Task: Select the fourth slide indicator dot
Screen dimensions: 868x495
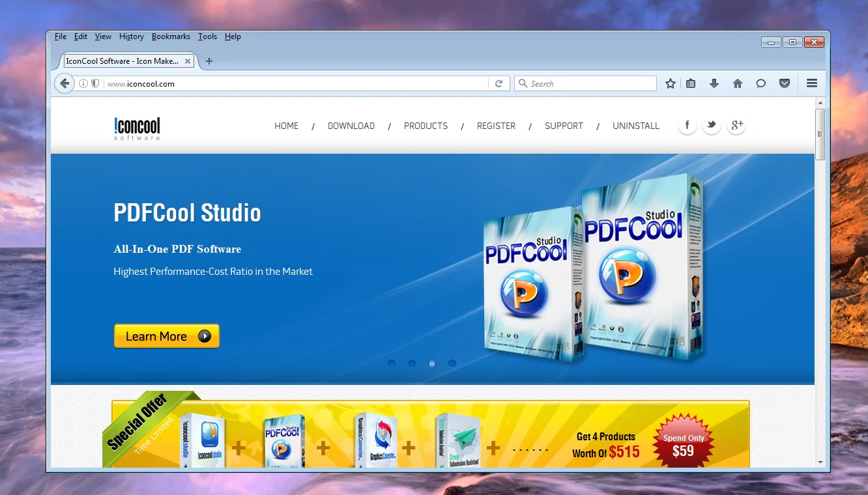Action: click(452, 363)
